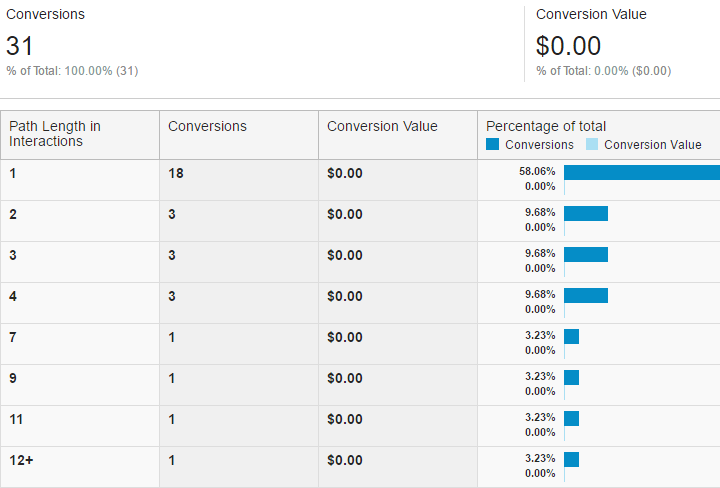Click the blue Conversions legend swatch

492,145
